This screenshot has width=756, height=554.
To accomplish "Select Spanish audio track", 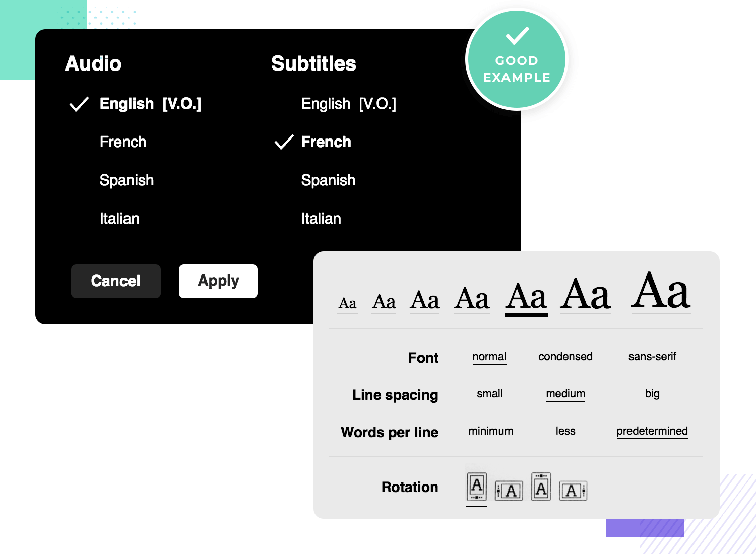I will 127,180.
